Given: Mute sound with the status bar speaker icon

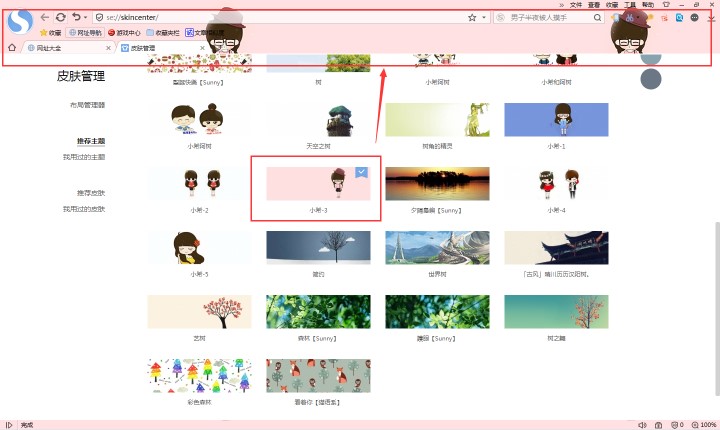Looking at the screenshot, I should click(642, 425).
